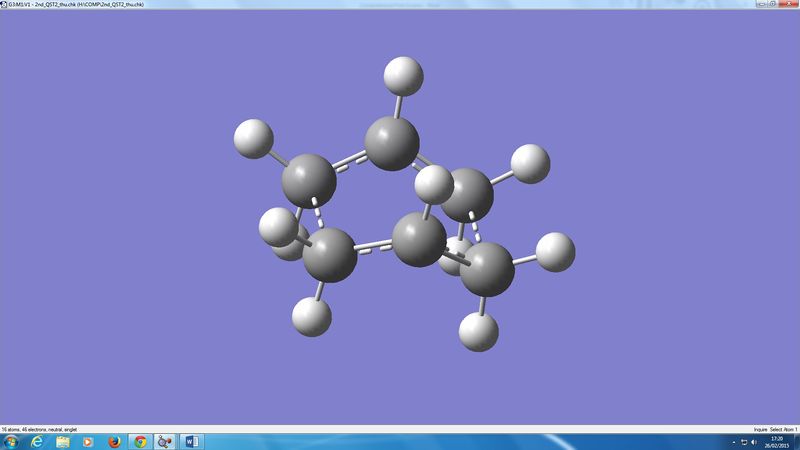800x450 pixels.
Task: Open the Windows Start menu orb
Action: tap(10, 442)
